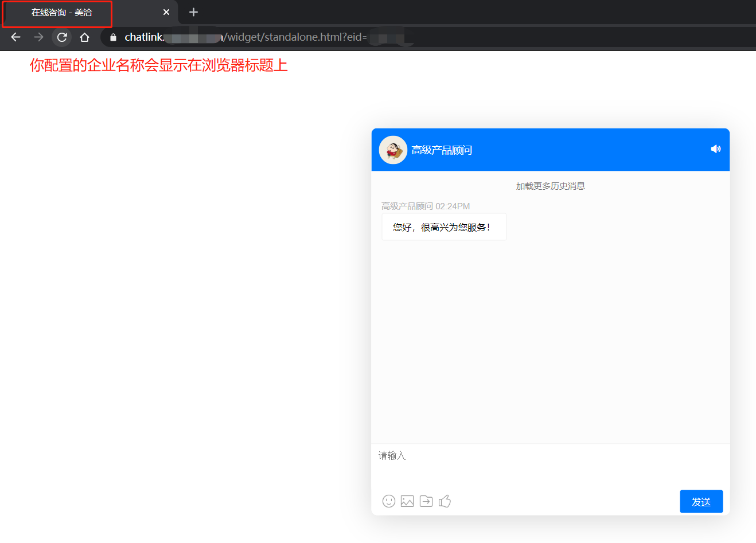Open the emoji picker
Screen dimensions: 756x543
[389, 501]
